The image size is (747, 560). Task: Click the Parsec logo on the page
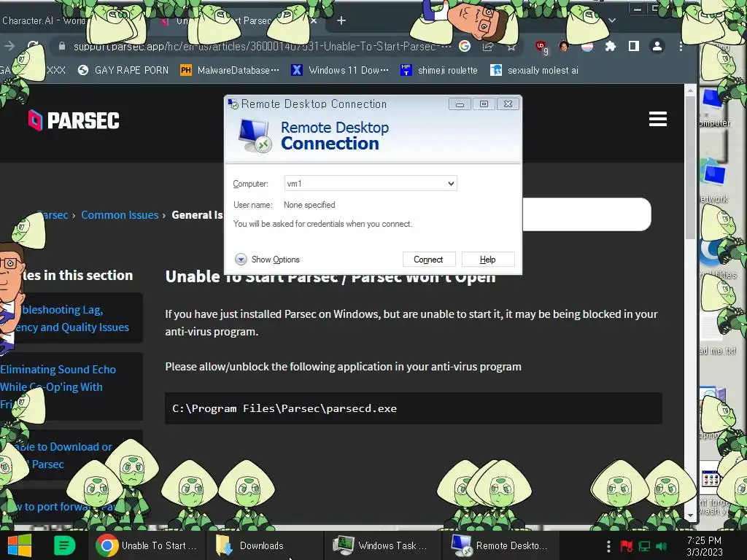point(74,120)
